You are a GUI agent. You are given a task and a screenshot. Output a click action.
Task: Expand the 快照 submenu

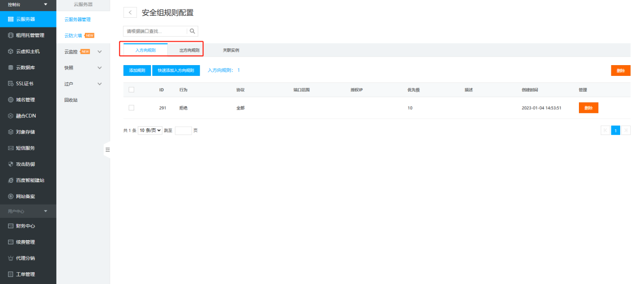coord(100,68)
